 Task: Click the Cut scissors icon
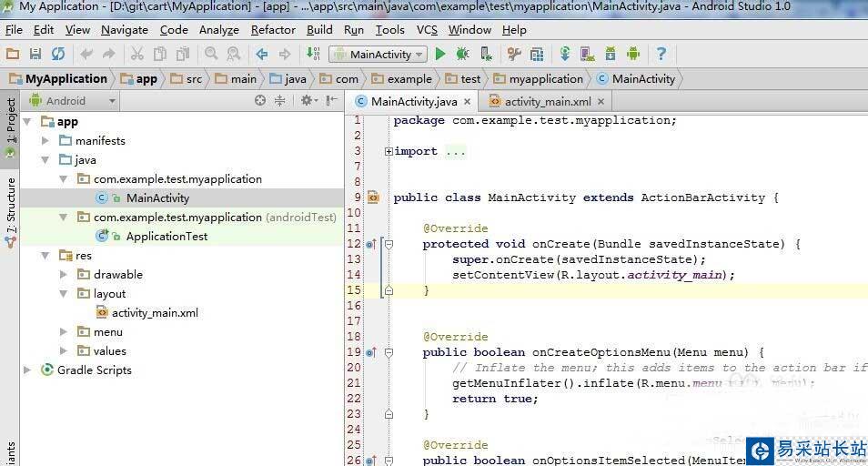pyautogui.click(x=136, y=54)
